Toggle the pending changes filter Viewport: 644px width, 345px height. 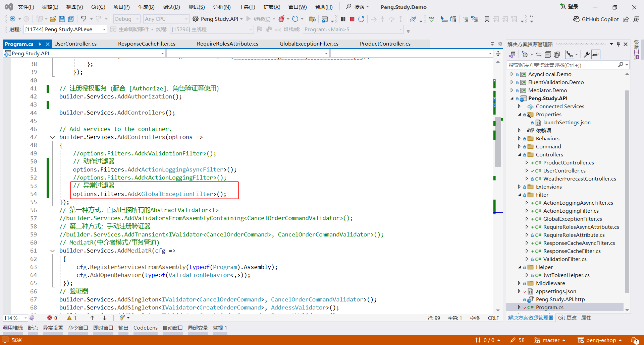pyautogui.click(x=525, y=55)
